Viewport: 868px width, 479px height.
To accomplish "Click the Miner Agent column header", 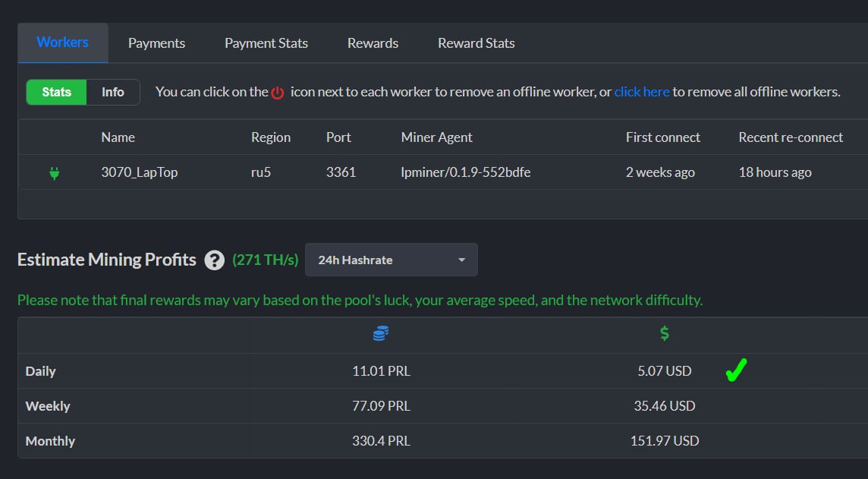I will tap(437, 137).
